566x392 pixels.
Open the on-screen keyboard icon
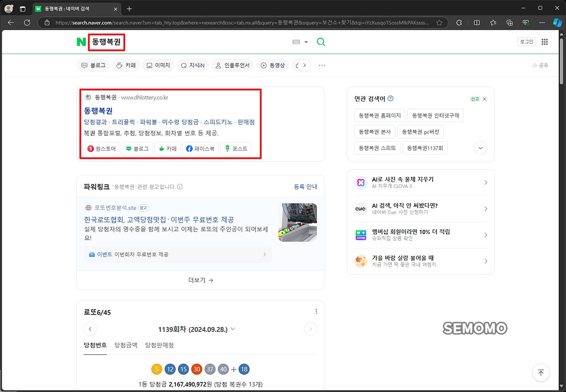click(x=296, y=42)
